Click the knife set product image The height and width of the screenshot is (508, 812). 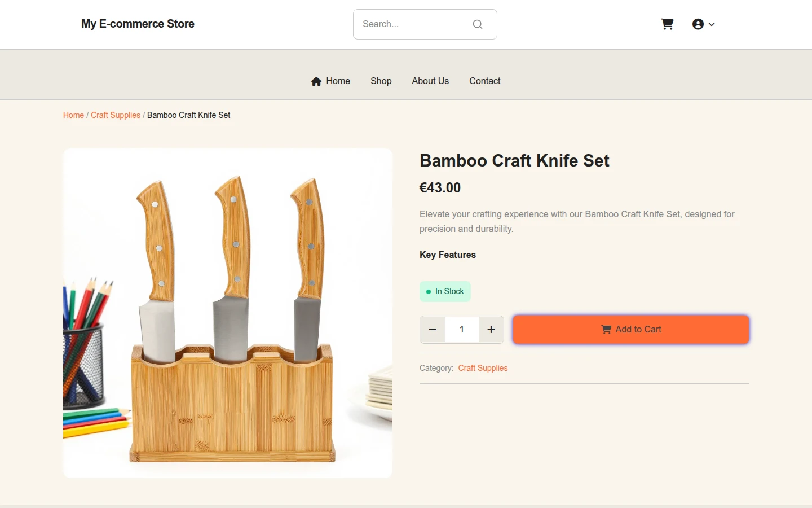[228, 313]
